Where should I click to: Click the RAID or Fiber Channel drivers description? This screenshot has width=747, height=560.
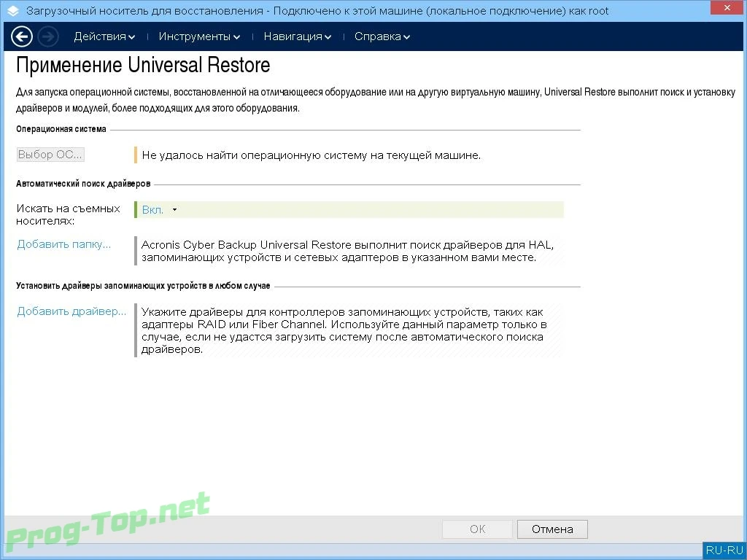click(x=344, y=330)
